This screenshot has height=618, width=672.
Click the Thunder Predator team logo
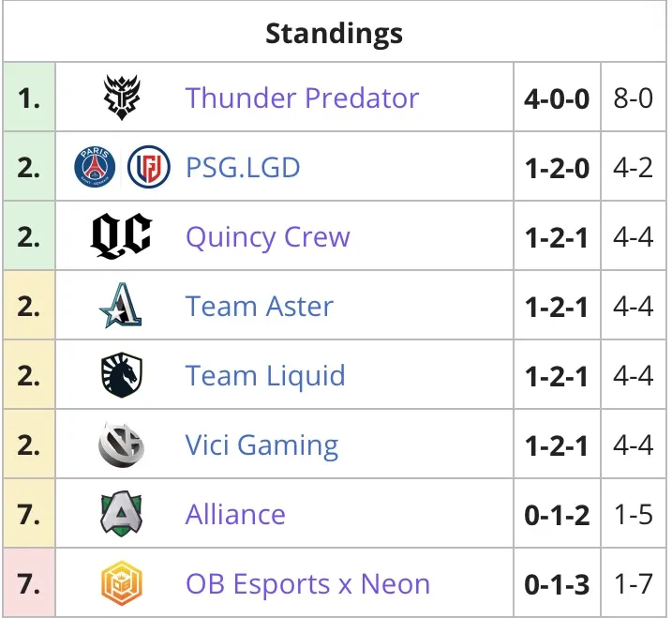pos(122,98)
